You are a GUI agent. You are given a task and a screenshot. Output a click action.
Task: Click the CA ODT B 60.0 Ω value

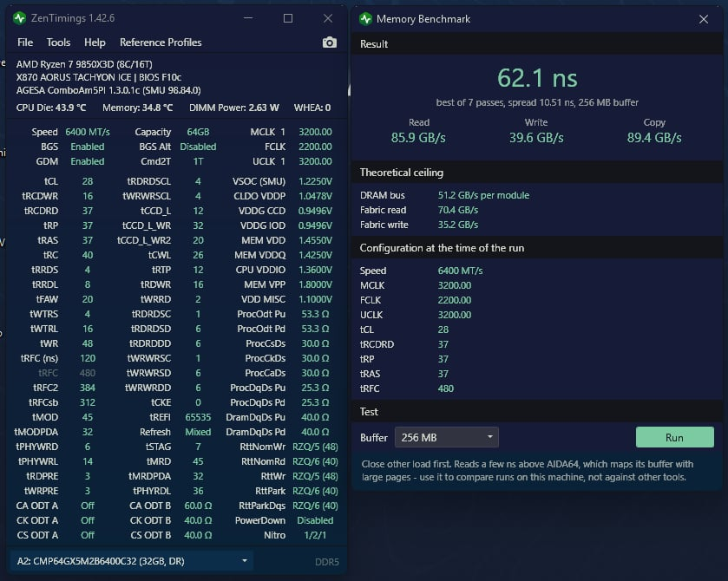coord(198,506)
